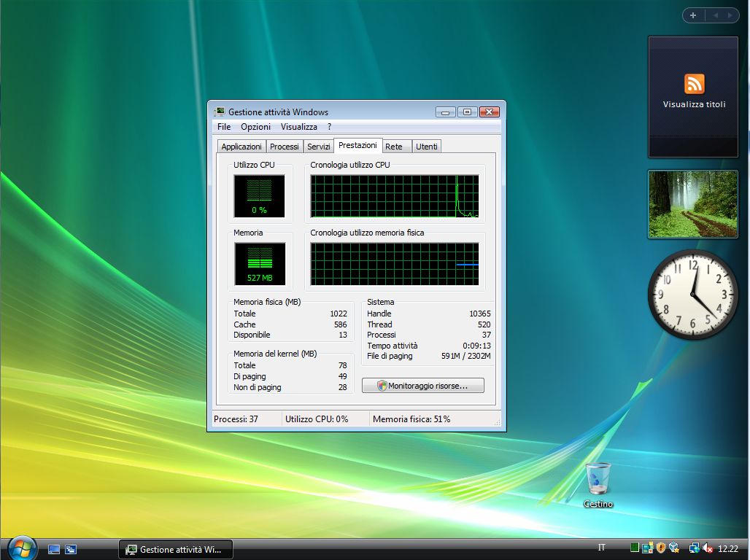Click kernel Di paging value 49
750x560 pixels.
coord(342,376)
